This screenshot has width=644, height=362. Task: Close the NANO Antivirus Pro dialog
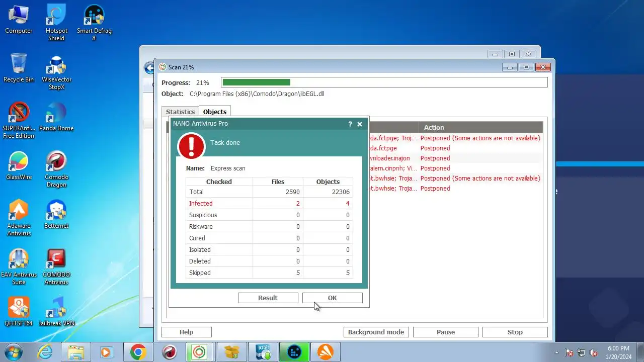(x=360, y=124)
